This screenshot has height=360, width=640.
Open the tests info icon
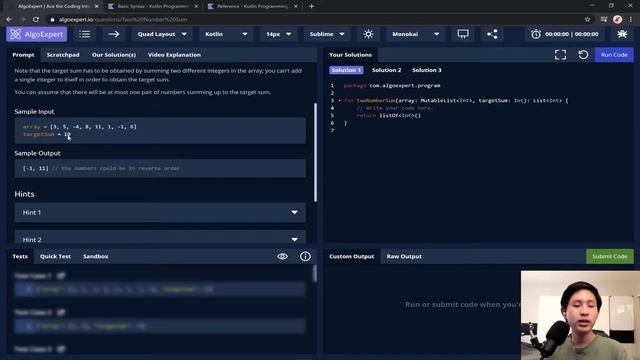pos(305,256)
